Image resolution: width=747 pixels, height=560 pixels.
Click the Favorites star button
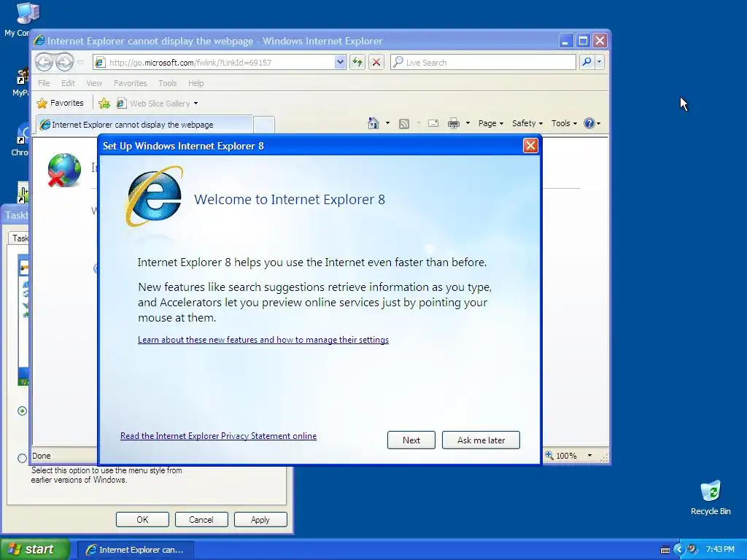coord(61,103)
